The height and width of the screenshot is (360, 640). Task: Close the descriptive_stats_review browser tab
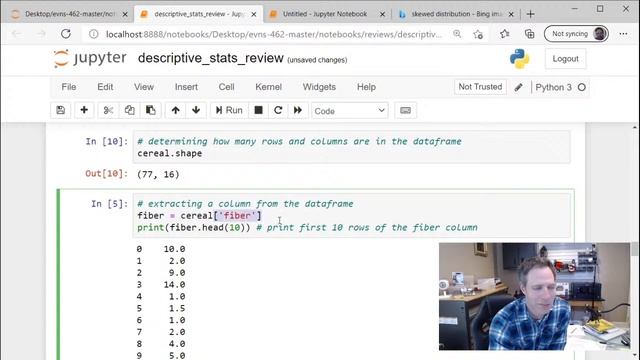pos(254,14)
